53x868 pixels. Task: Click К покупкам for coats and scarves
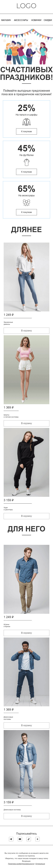26,131
